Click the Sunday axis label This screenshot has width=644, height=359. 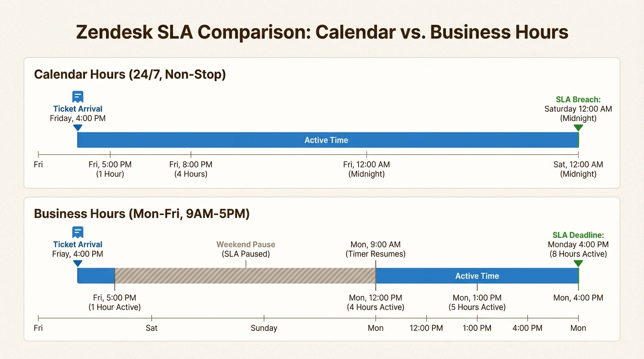[264, 328]
